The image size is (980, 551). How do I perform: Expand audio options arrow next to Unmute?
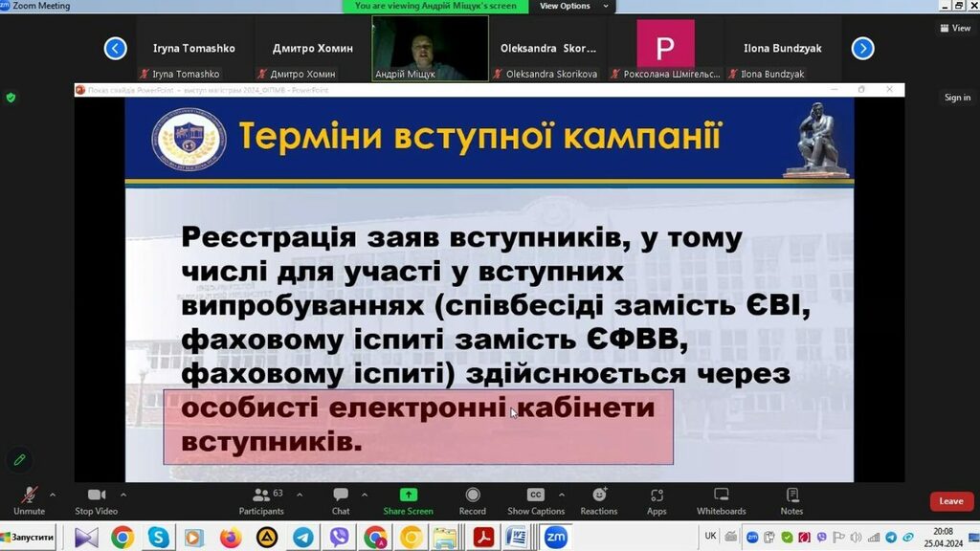(x=52, y=495)
